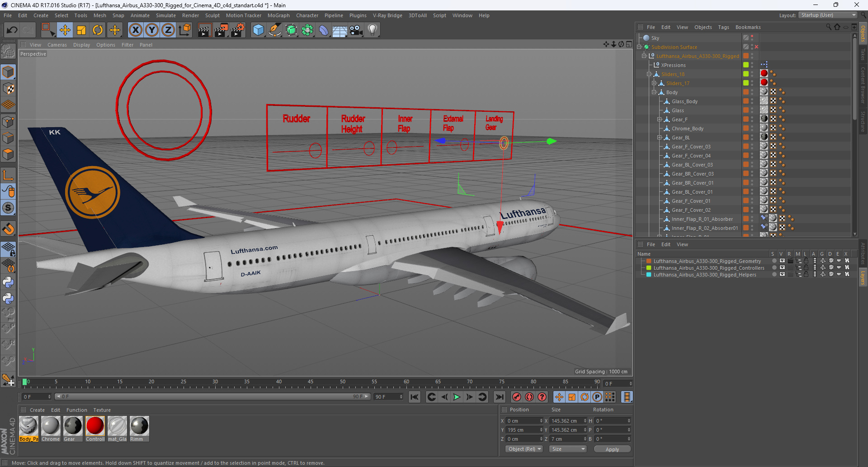Select the Controll red material swatch

[95, 429]
